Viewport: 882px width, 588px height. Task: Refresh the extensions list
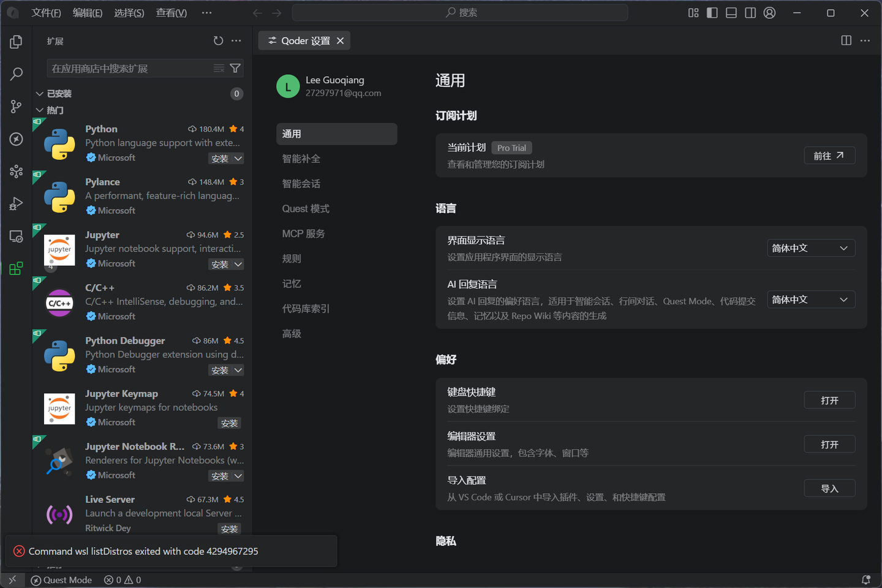[218, 40]
